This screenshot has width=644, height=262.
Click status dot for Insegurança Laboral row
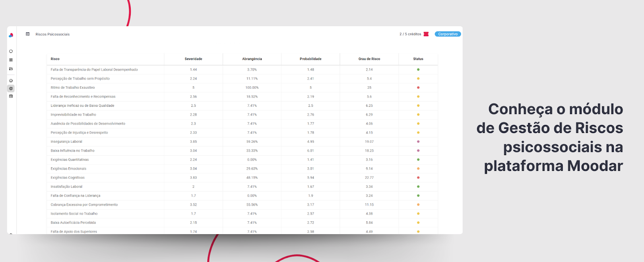(418, 141)
